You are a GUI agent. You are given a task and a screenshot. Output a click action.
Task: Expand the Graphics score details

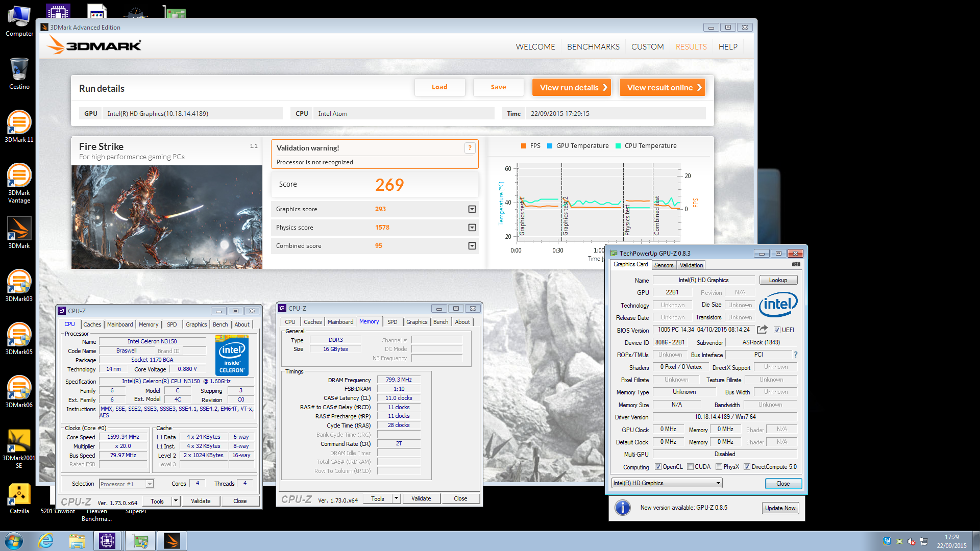(x=472, y=209)
